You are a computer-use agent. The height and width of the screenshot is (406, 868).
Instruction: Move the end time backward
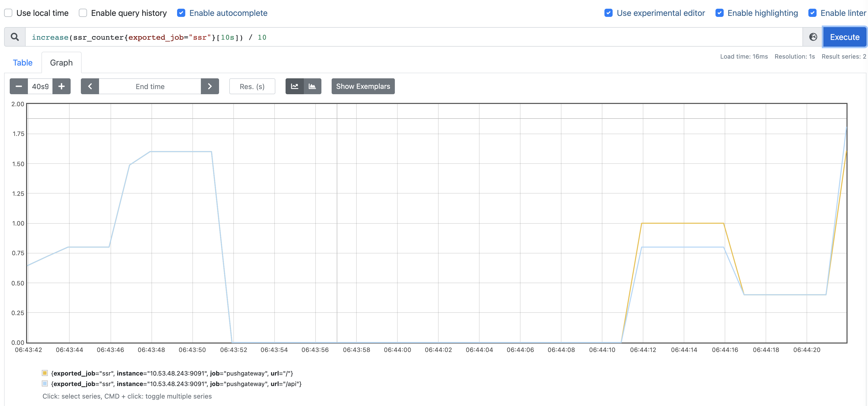pos(90,86)
